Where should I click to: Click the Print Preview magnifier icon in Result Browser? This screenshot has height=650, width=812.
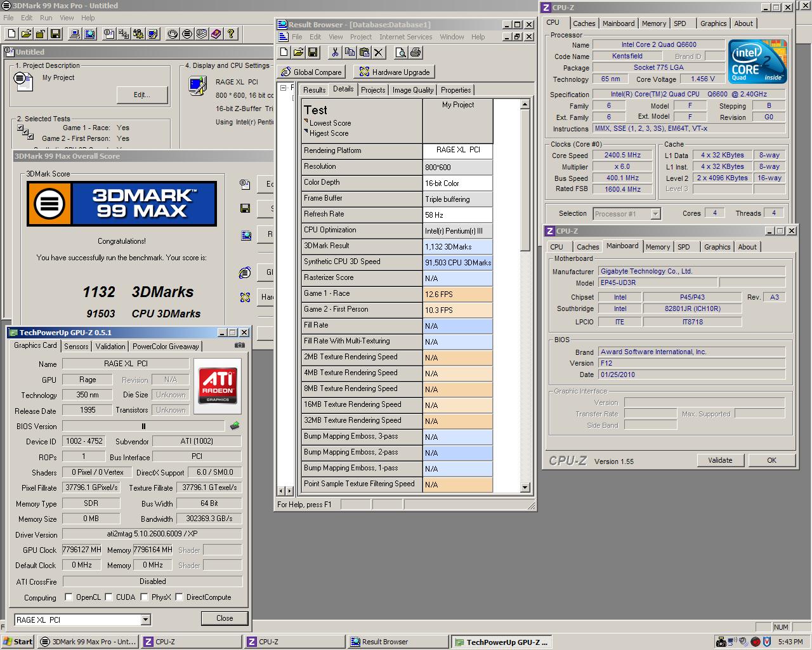coord(401,52)
